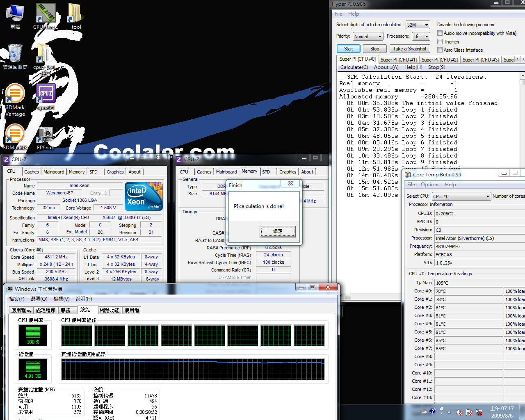This screenshot has height=420, width=525.
Task: Open the Options menu in Core Temp
Action: [430, 185]
